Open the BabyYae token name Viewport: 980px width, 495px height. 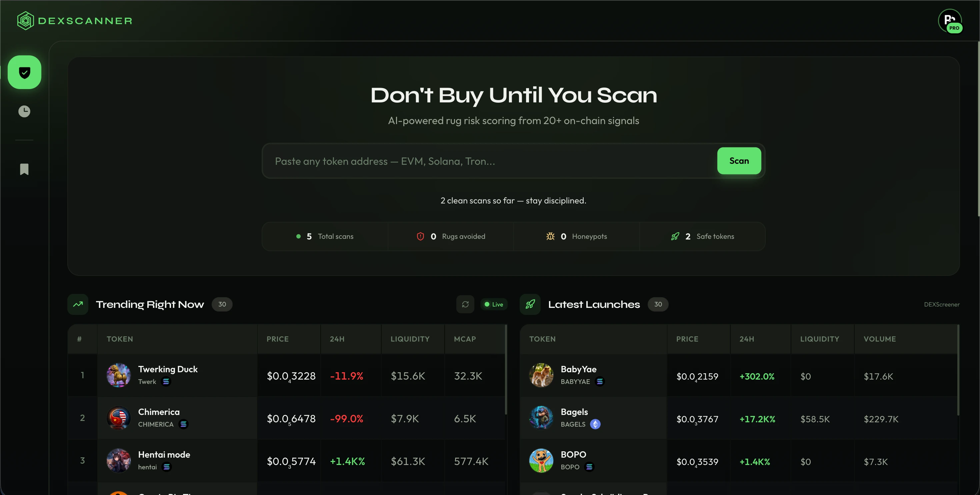click(x=578, y=369)
